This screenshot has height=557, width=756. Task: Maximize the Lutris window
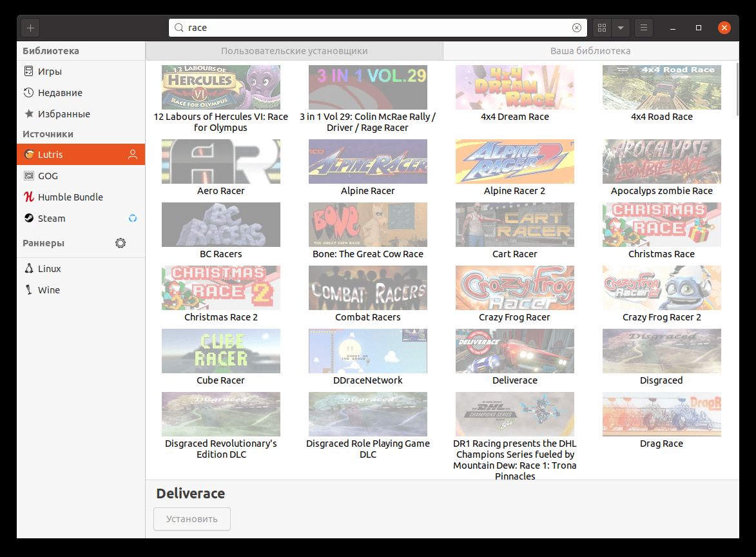click(x=698, y=28)
